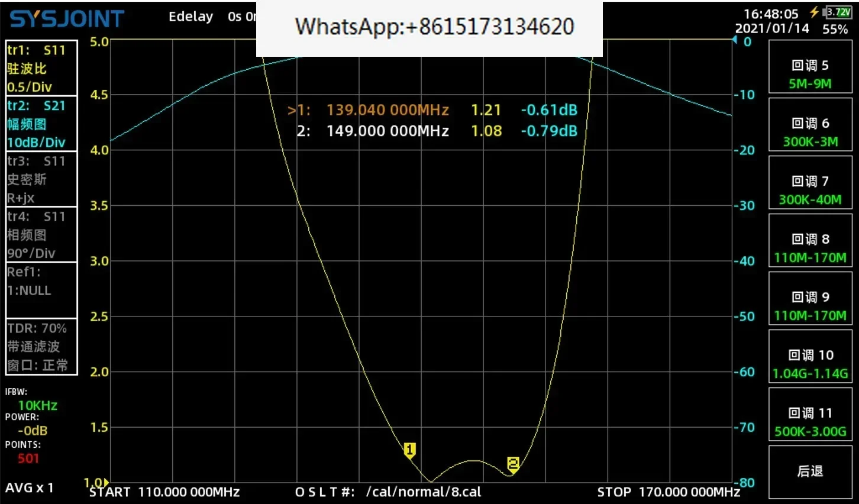Select yellow marker 1 flag on the trace

(409, 451)
